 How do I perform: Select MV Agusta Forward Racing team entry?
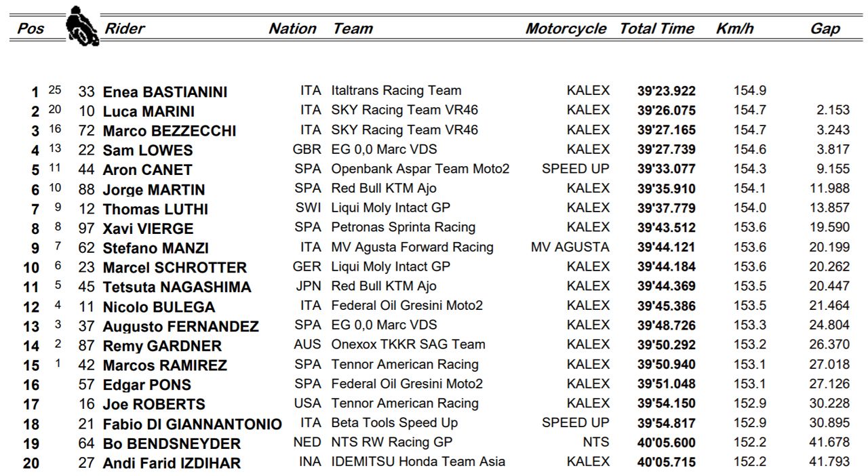(x=412, y=247)
